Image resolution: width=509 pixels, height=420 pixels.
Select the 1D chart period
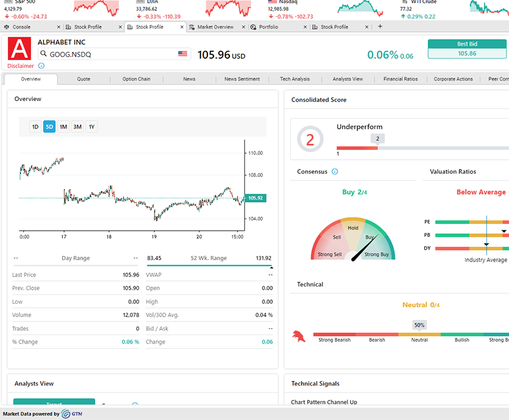pyautogui.click(x=35, y=127)
